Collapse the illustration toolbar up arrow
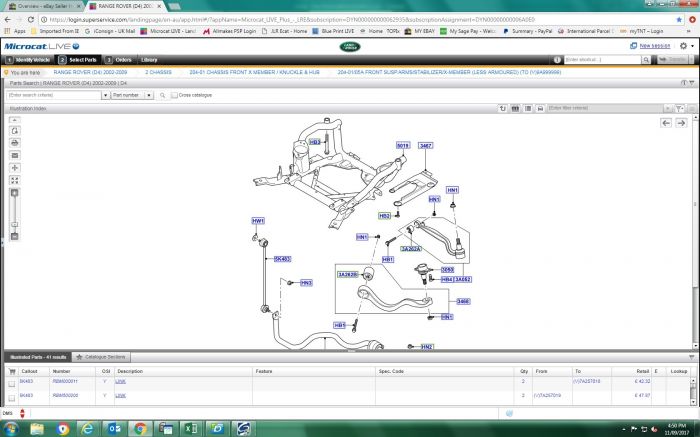This screenshot has height=437, width=700. [14, 120]
